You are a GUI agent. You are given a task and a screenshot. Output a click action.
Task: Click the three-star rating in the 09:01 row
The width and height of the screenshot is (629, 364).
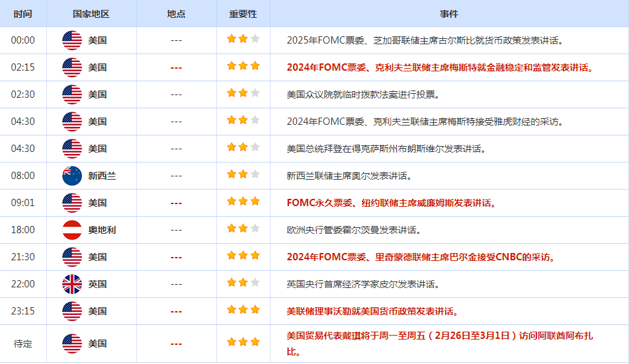coord(243,201)
